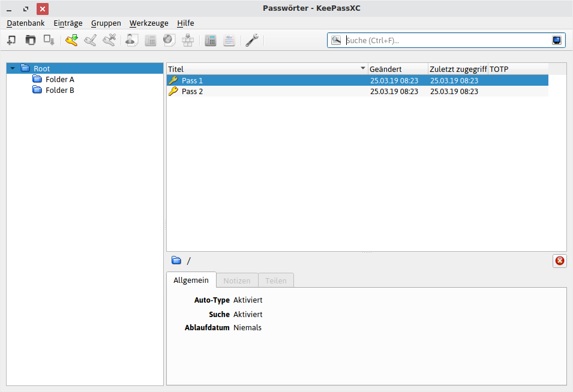Image resolution: width=573 pixels, height=392 pixels.
Task: Click the Folder B group icon
Action: click(x=37, y=90)
